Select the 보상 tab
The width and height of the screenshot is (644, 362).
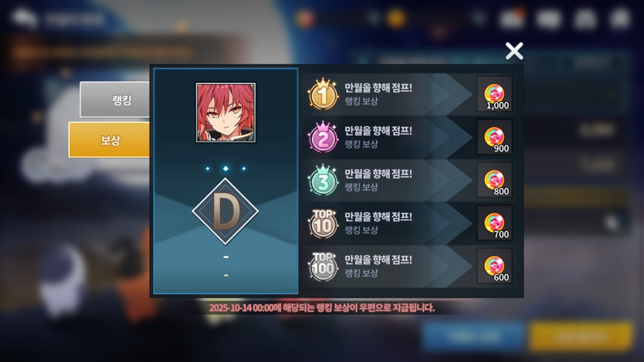[x=109, y=139]
